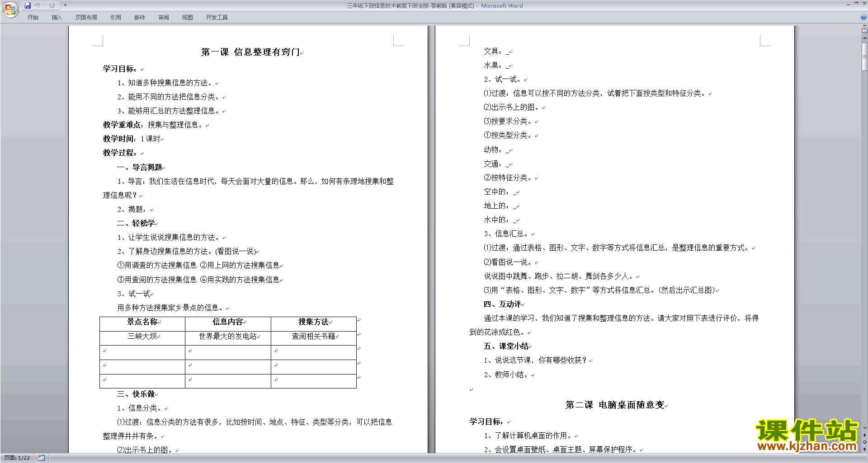Click the line 用多种方法搜集家乡景点的信息
Viewport: 868px width, 463px height.
click(x=170, y=308)
